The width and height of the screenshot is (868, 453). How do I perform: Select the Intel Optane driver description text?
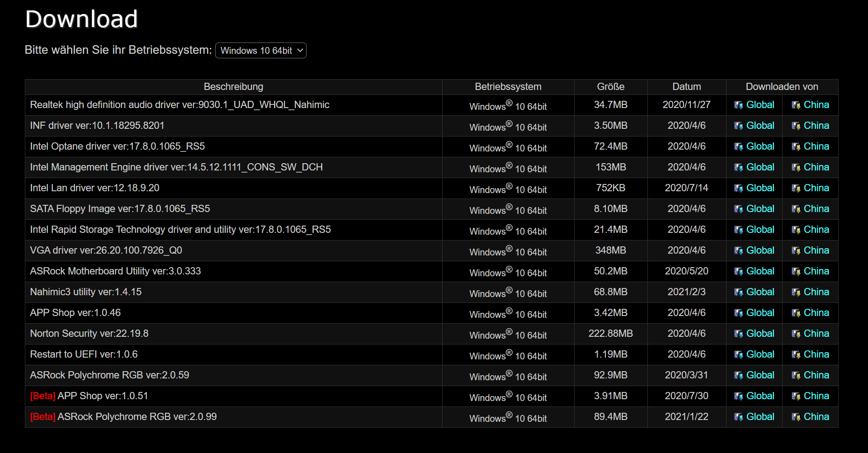point(118,146)
